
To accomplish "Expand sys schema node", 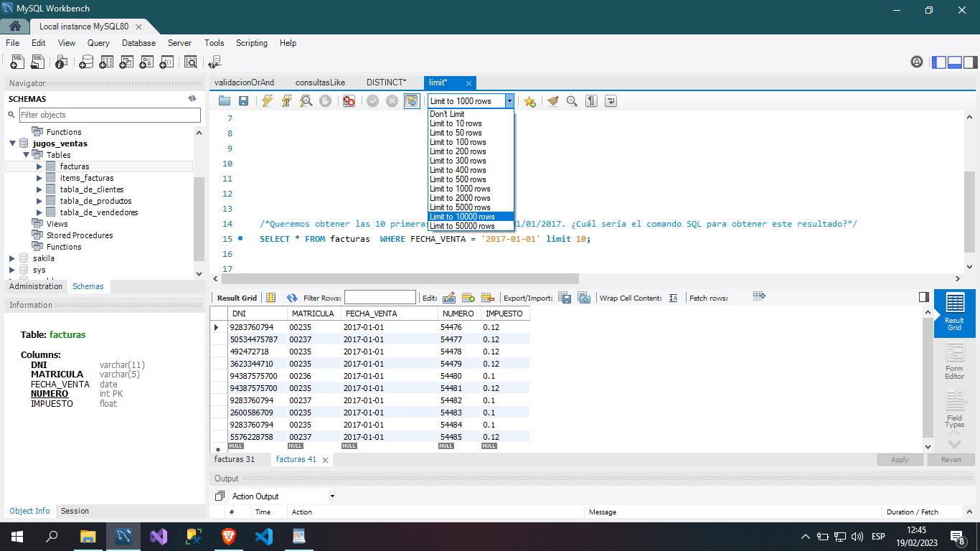I will tap(12, 270).
